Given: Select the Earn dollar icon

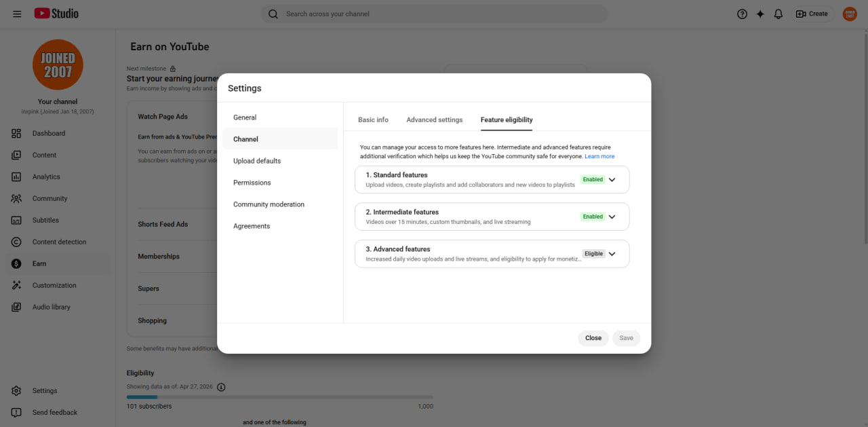Looking at the screenshot, I should 16,263.
